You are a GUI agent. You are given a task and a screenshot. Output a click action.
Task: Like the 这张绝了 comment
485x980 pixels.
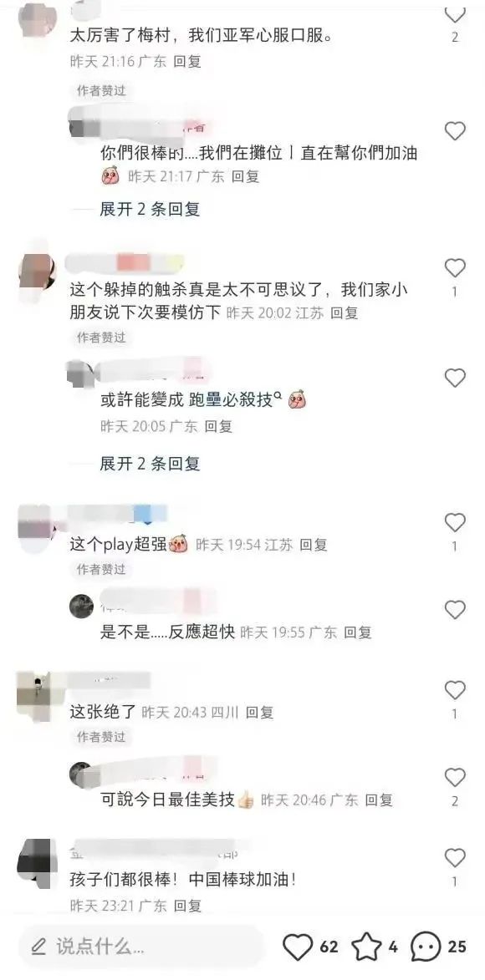455,691
